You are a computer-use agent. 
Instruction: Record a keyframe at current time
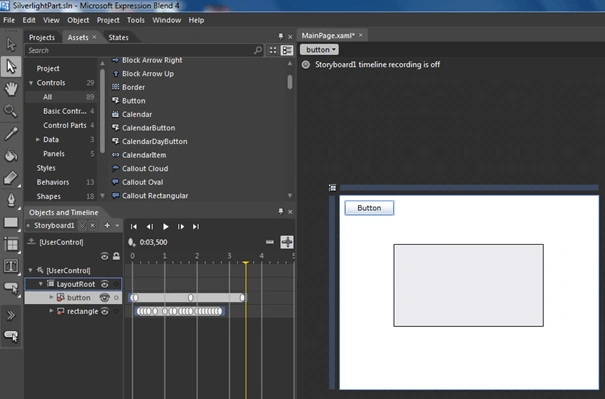(132, 242)
